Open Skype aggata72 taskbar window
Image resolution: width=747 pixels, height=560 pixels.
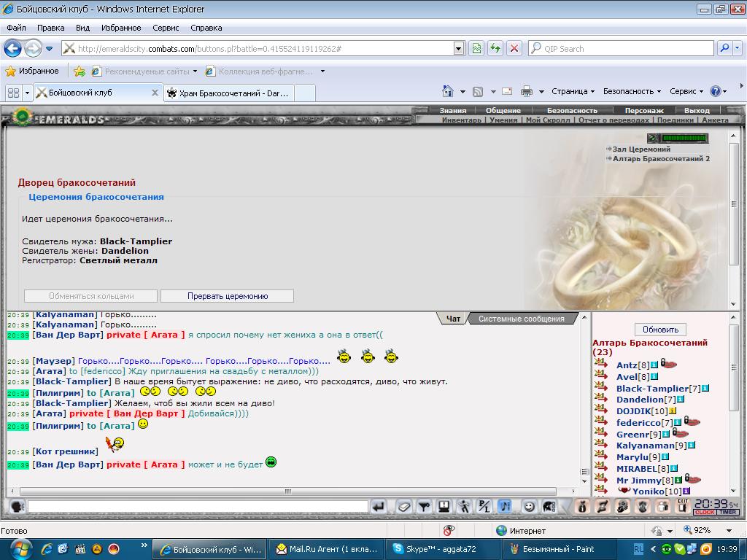pyautogui.click(x=442, y=549)
